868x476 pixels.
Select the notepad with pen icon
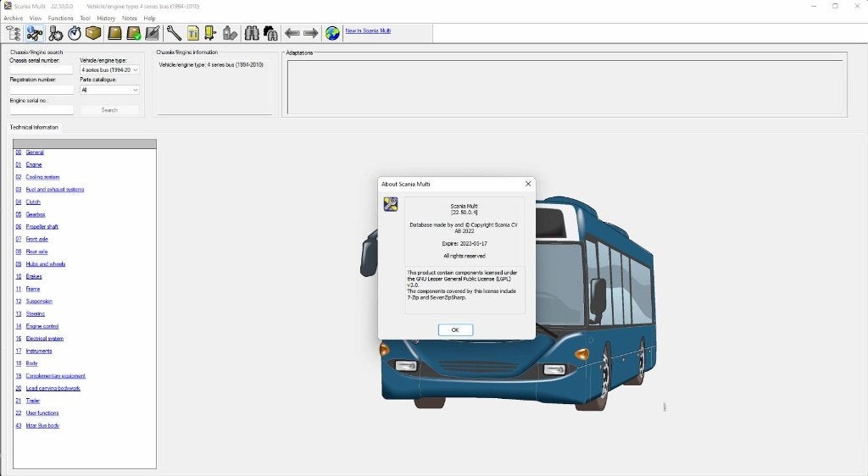(153, 34)
